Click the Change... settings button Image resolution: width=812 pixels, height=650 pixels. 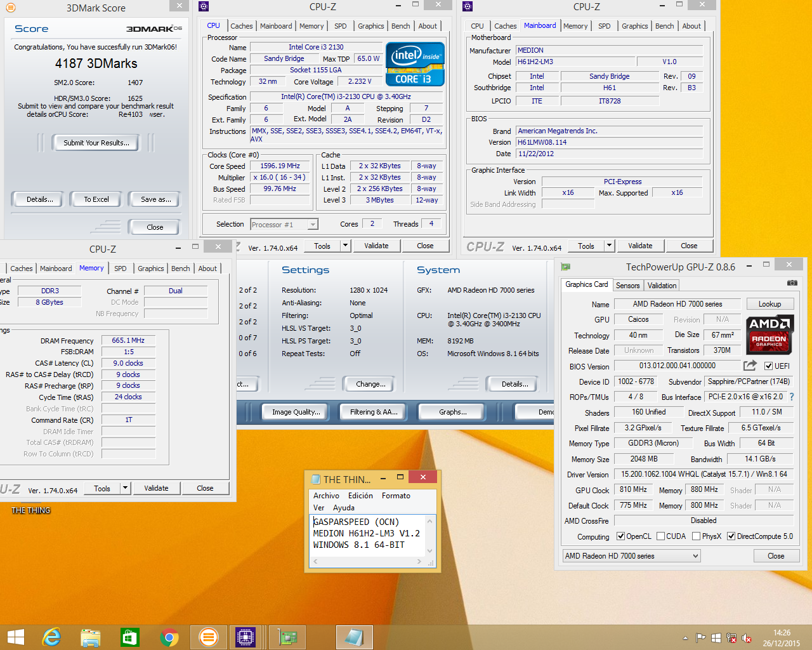point(370,384)
